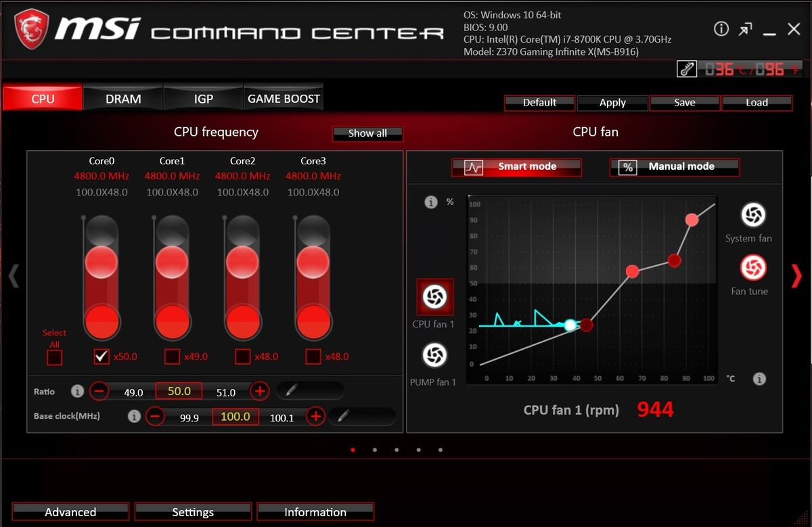Select the fan curve point near 90 degrees
This screenshot has width=812, height=527.
(692, 220)
